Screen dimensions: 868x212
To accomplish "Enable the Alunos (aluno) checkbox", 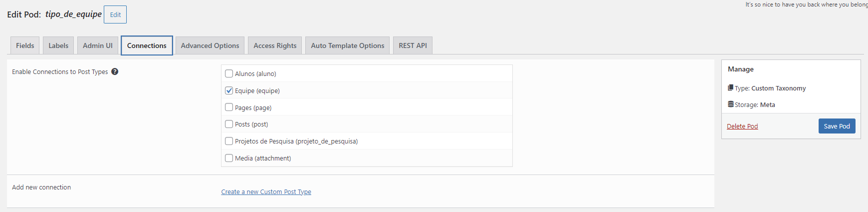I will pyautogui.click(x=229, y=73).
